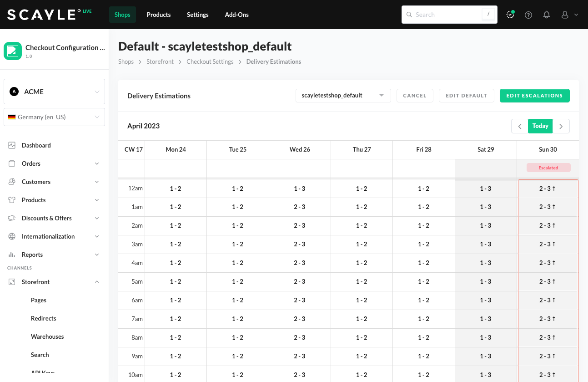The image size is (588, 382).
Task: Click the status checkmark icon in header
Action: [510, 15]
